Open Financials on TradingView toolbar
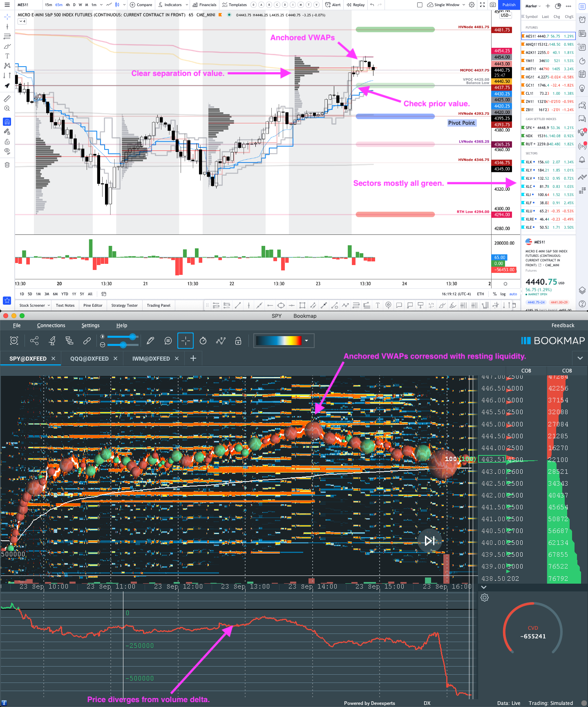 (x=205, y=5)
